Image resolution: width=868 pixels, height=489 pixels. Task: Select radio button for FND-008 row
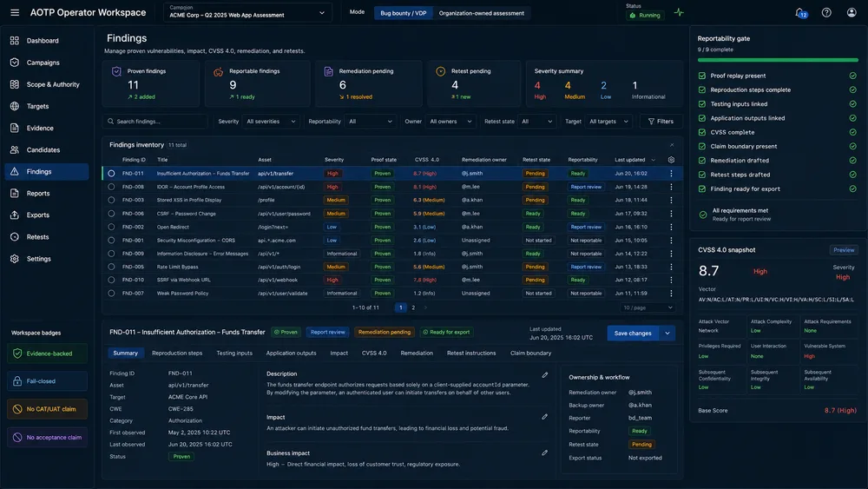click(x=111, y=187)
